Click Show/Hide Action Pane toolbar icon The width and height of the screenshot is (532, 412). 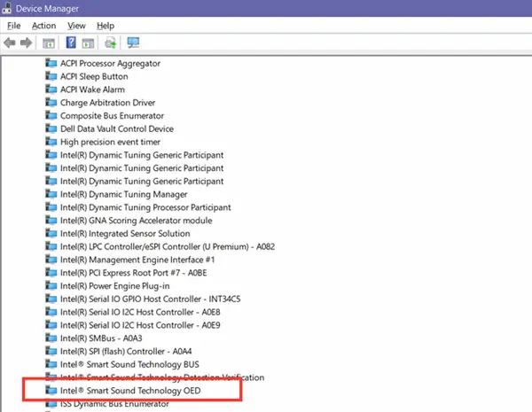coord(88,43)
